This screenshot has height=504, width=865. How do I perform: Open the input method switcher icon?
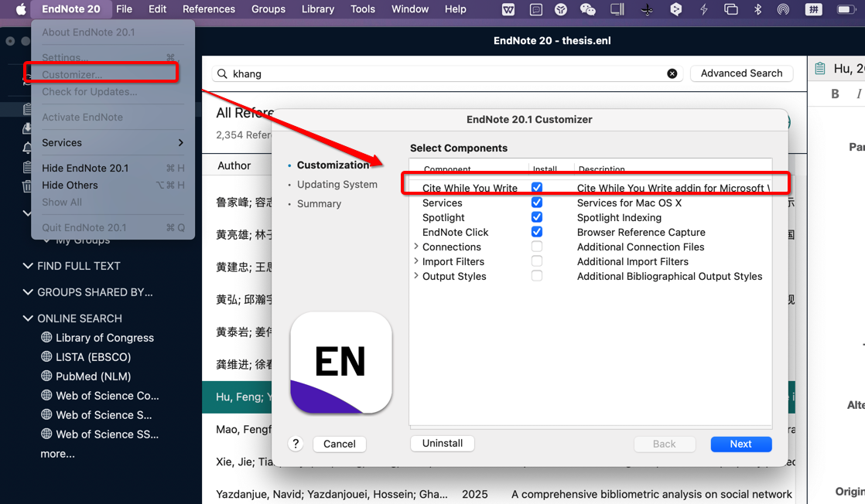pyautogui.click(x=813, y=9)
